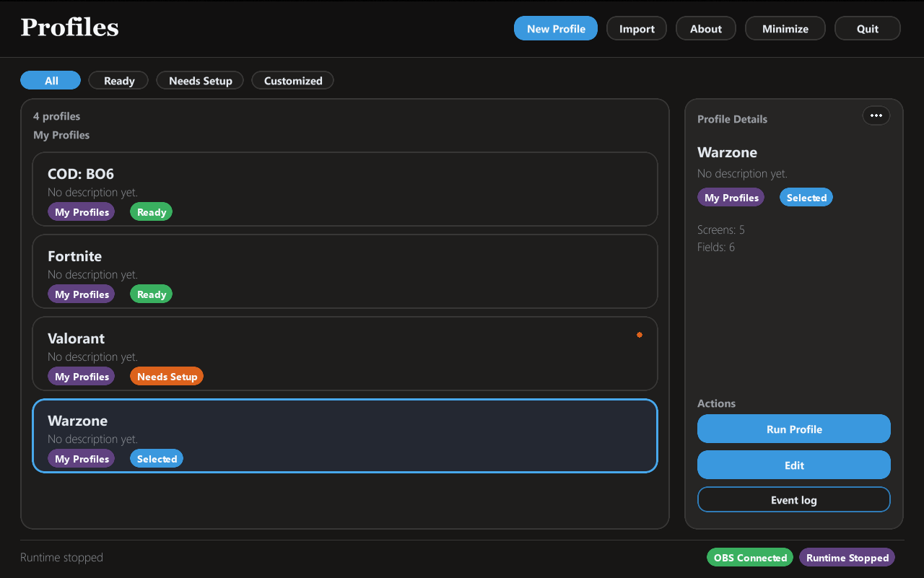This screenshot has width=924, height=578.
Task: Click the Needs Setup badge on Valorant
Action: point(167,376)
